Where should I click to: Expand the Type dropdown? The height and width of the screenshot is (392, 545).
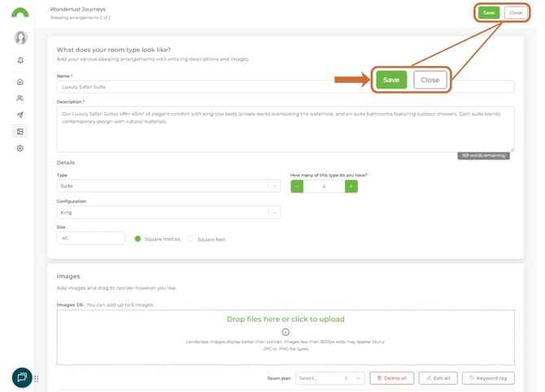(274, 186)
